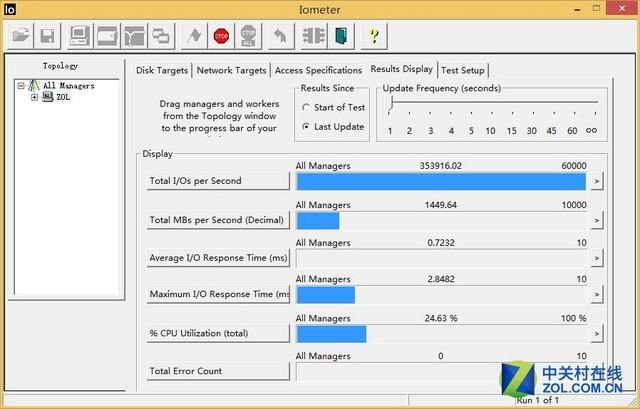Click the 10000 scale maximum value
This screenshot has width=640, height=409.
coord(574,205)
